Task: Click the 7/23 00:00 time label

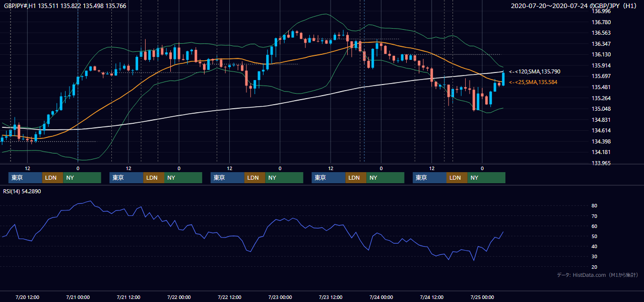Action: pyautogui.click(x=280, y=297)
